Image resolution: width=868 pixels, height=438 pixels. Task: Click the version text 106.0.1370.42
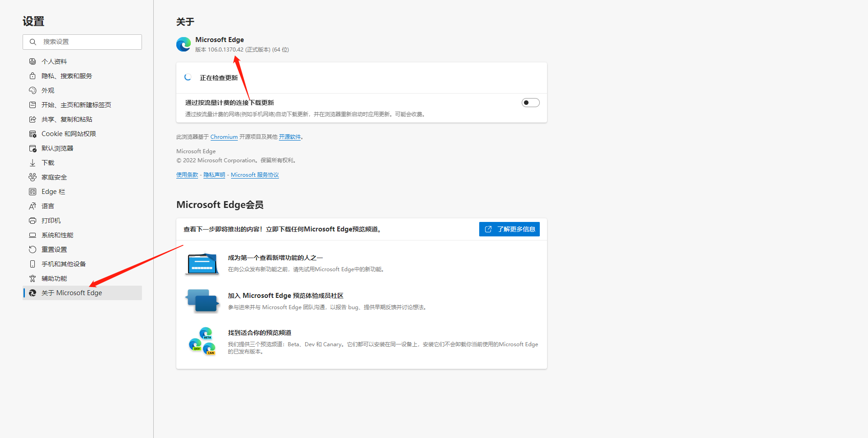point(226,50)
